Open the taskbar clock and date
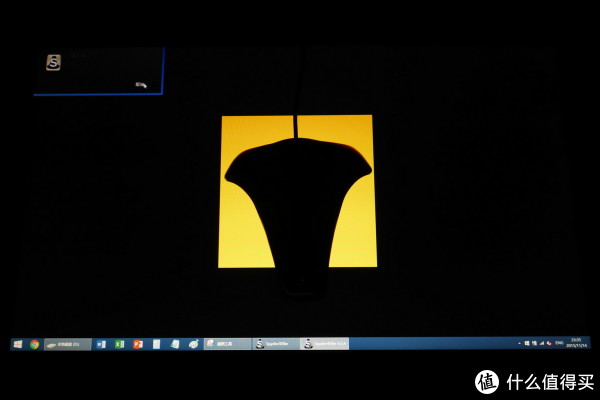The width and height of the screenshot is (600, 400). point(576,343)
